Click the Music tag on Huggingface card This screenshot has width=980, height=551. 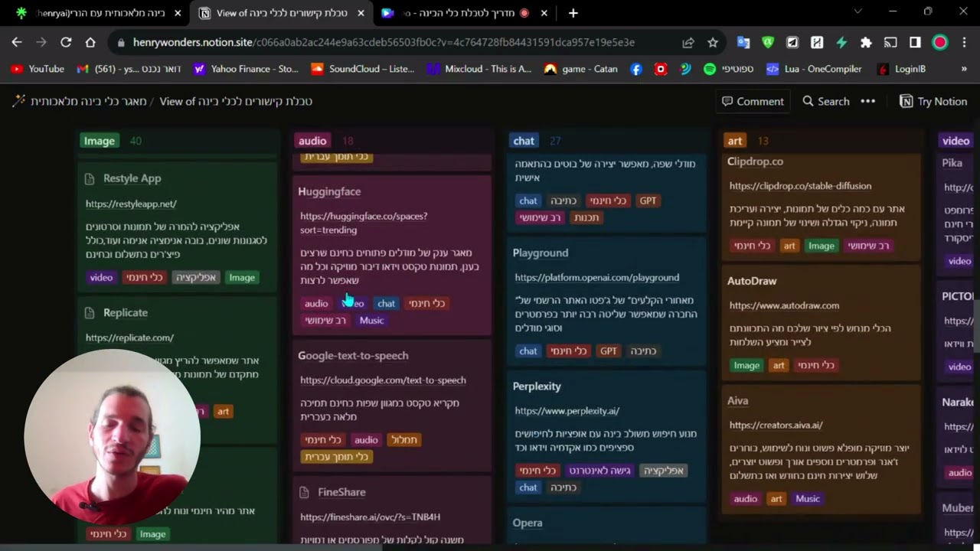(x=371, y=321)
